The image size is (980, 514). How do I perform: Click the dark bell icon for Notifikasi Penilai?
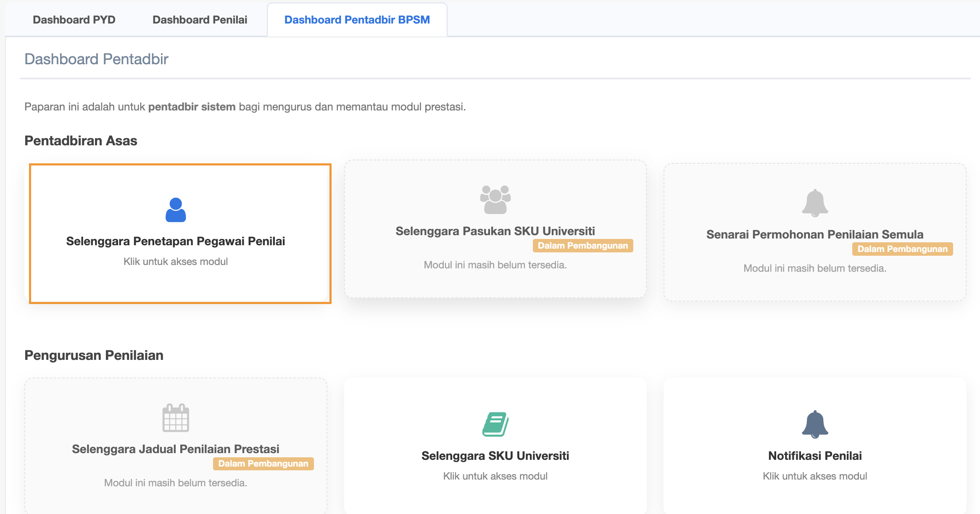coord(815,424)
